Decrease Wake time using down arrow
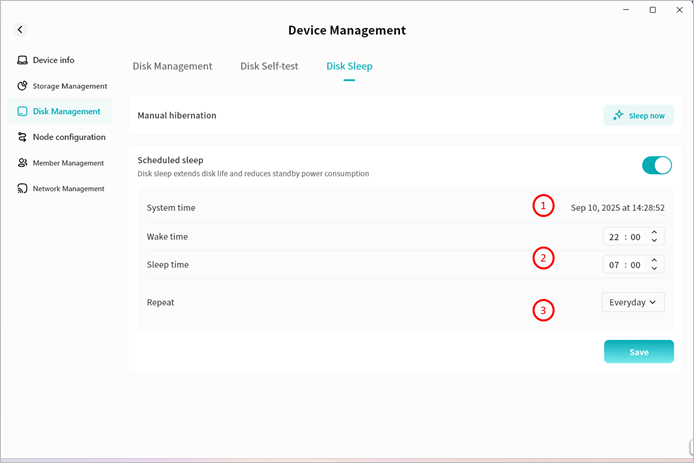 point(654,241)
